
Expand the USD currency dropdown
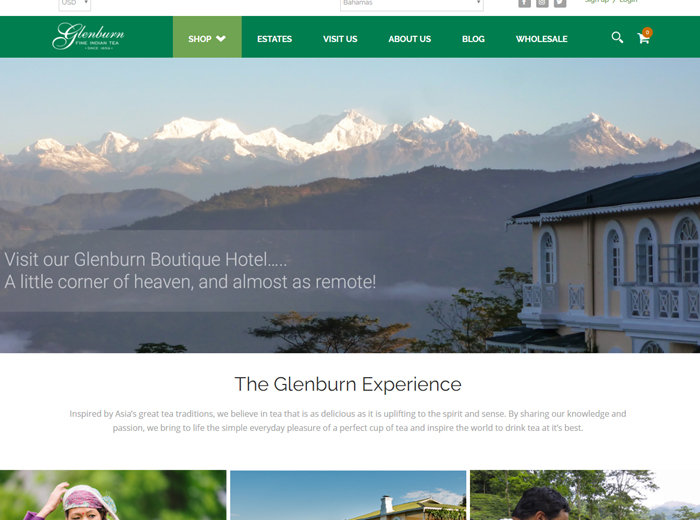coord(75,4)
